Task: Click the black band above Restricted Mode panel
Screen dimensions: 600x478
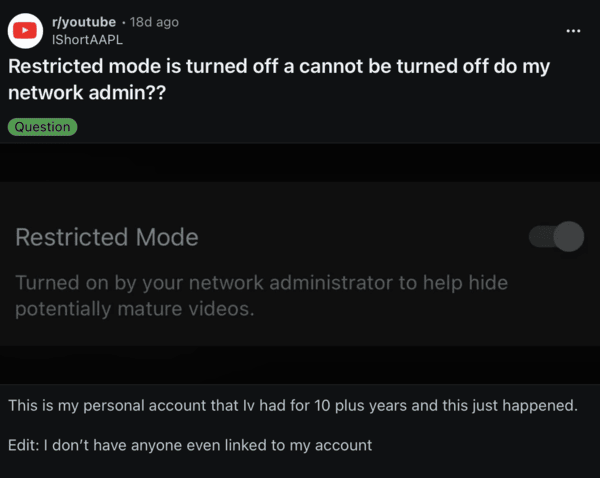Action: pos(300,162)
